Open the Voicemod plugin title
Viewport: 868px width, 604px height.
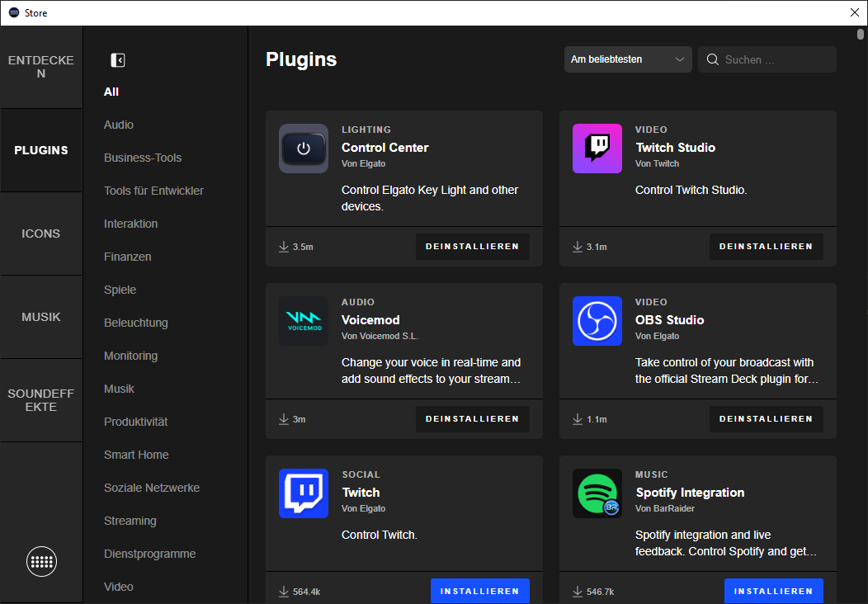pos(370,320)
